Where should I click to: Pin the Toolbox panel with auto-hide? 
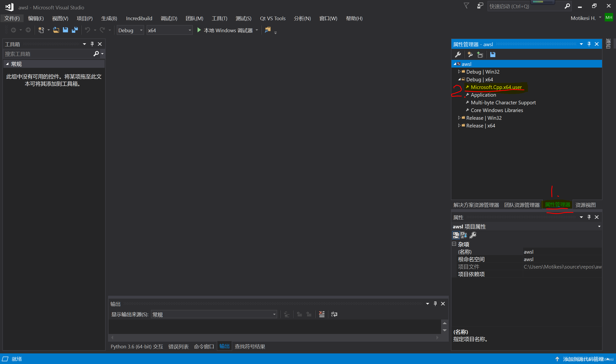tap(92, 44)
